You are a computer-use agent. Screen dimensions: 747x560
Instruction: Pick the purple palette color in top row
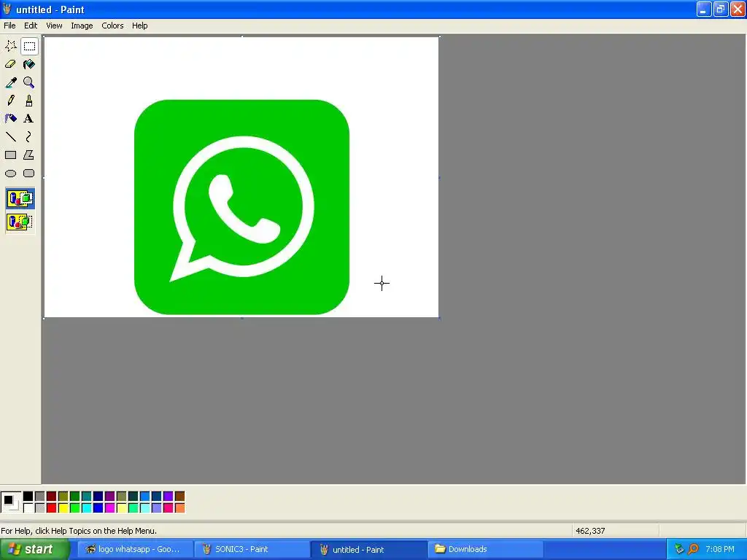[109, 496]
